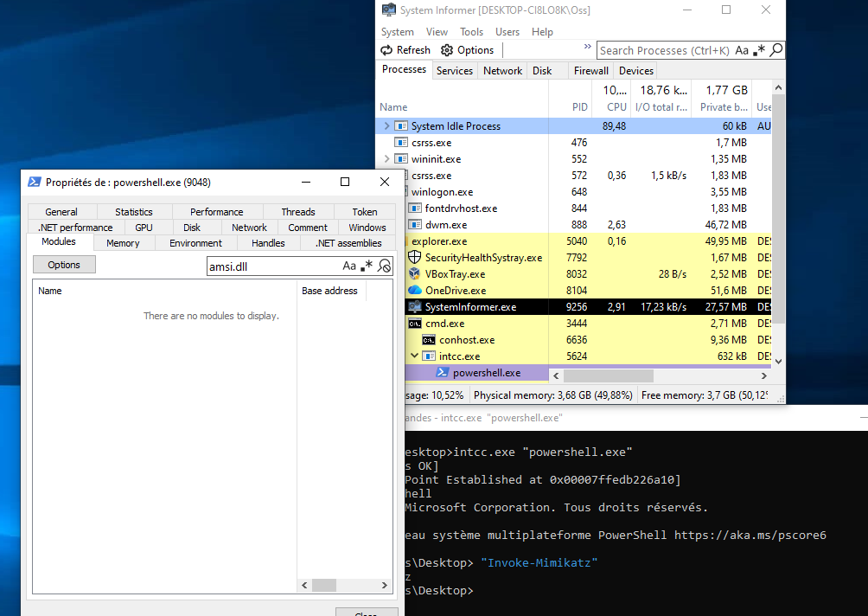
Task: Switch to the Devices tab
Action: (636, 71)
